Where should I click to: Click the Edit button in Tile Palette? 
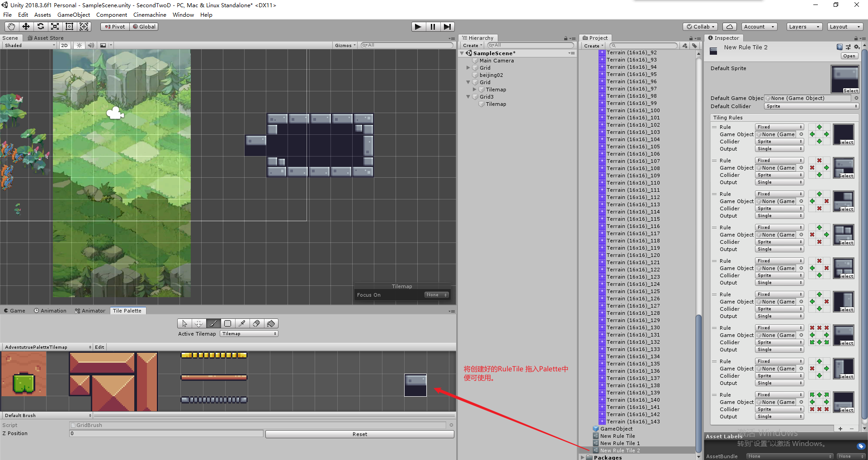click(99, 347)
